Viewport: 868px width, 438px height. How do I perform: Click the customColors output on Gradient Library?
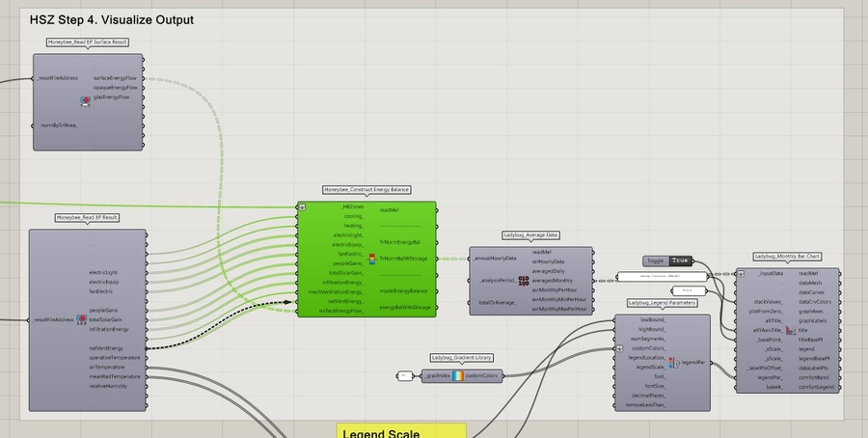coord(481,375)
